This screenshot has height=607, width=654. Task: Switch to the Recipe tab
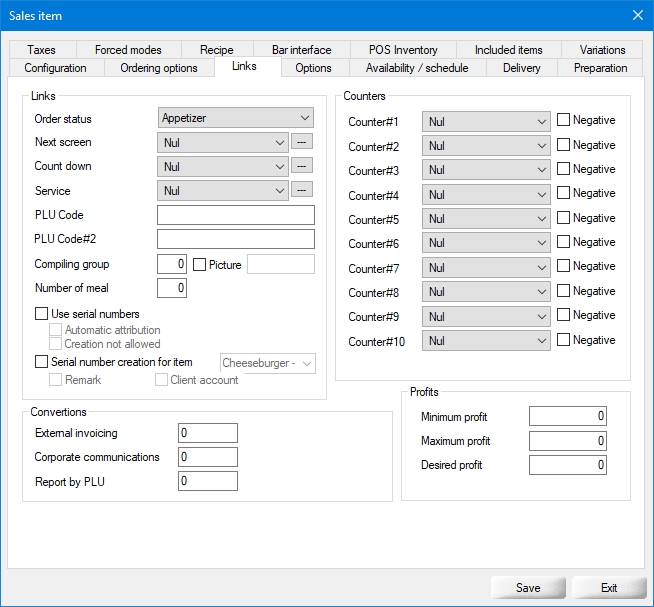click(216, 50)
